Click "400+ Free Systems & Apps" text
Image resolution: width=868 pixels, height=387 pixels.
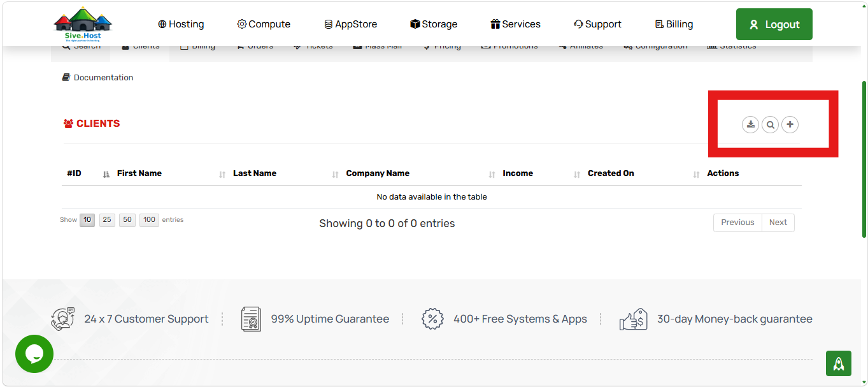tap(520, 319)
